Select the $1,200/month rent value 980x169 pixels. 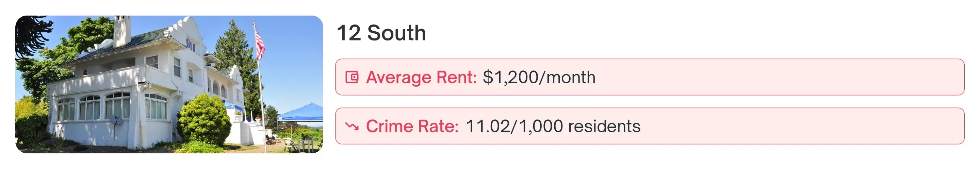pyautogui.click(x=539, y=78)
